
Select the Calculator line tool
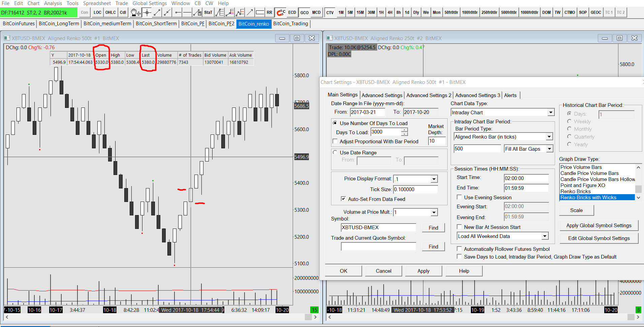pyautogui.click(x=198, y=12)
